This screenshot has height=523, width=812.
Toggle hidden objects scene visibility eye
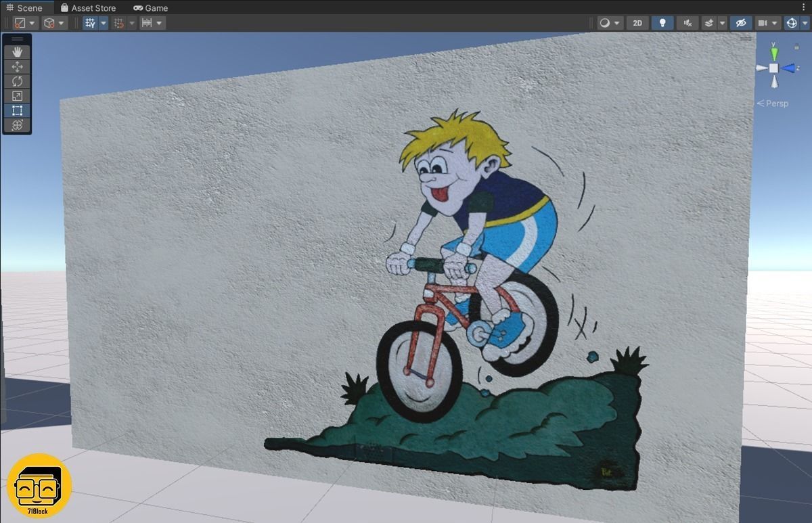click(741, 23)
